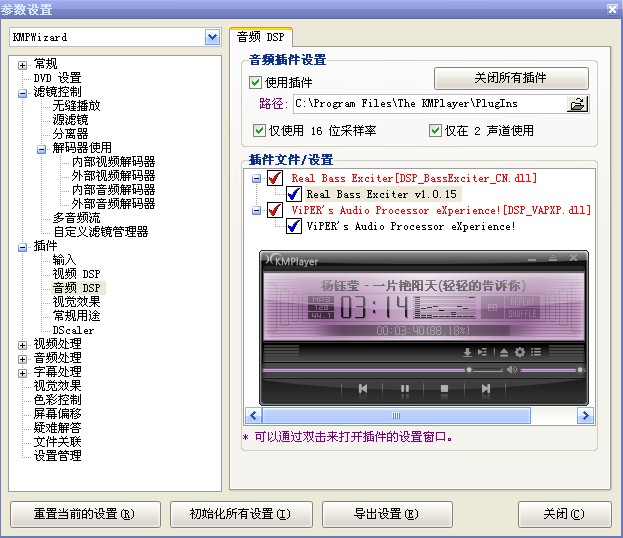Select 视频 DSP in the settings tree
The height and width of the screenshot is (538, 623).
pos(77,274)
